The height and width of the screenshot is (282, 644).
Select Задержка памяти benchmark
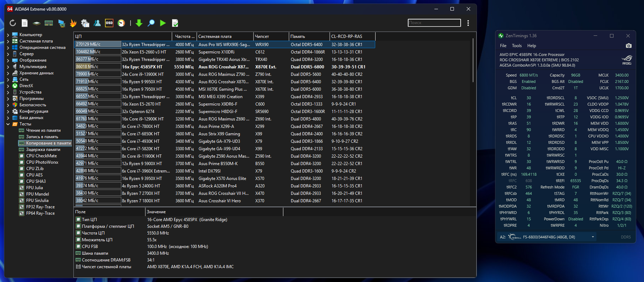43,150
